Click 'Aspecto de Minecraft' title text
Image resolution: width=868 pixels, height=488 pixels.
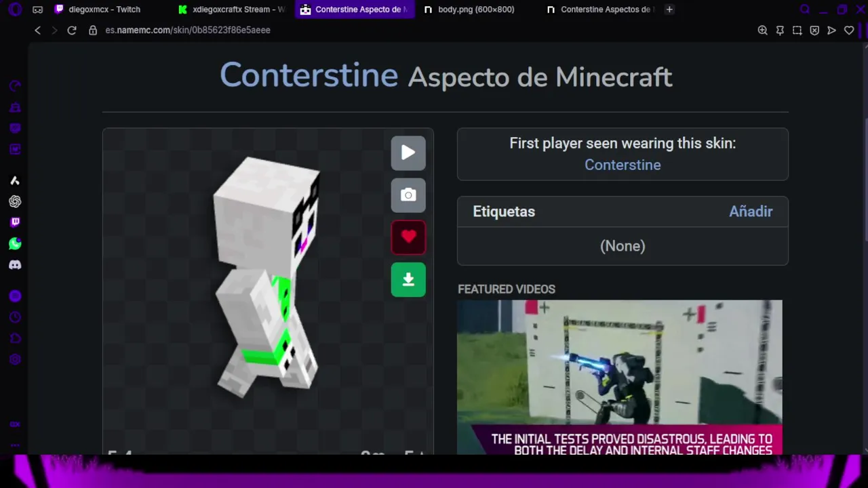pyautogui.click(x=540, y=77)
